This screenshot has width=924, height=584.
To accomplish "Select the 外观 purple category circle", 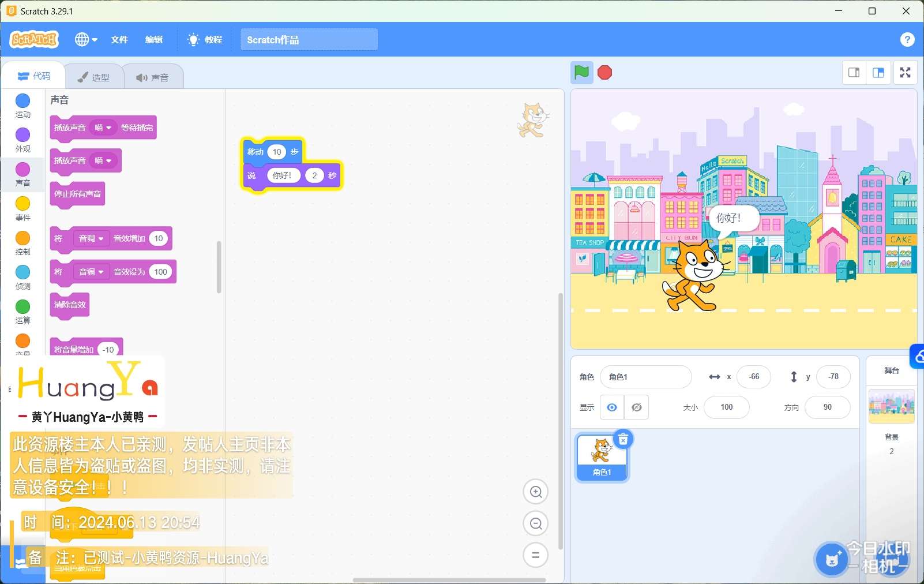I will pos(22,135).
